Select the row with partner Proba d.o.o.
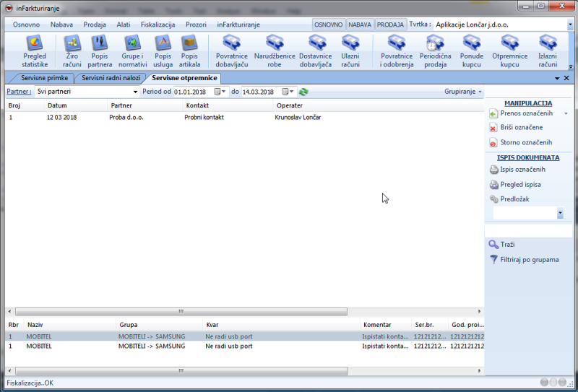The image size is (578, 392). tap(244, 117)
